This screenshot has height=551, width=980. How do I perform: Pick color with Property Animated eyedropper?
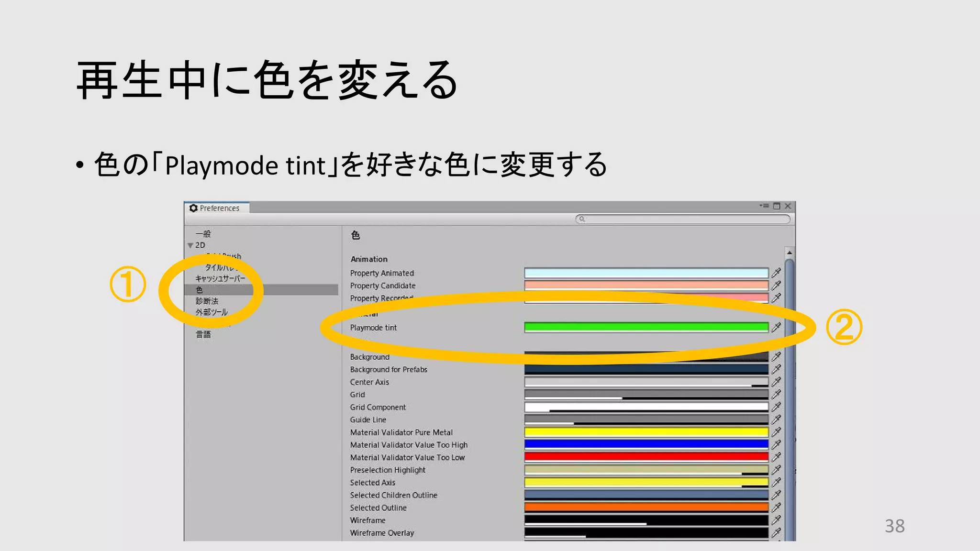point(776,273)
